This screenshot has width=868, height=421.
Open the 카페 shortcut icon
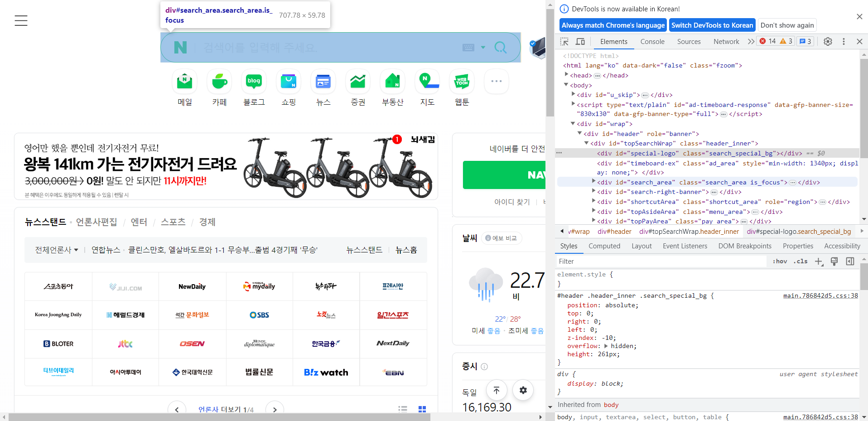pyautogui.click(x=219, y=82)
